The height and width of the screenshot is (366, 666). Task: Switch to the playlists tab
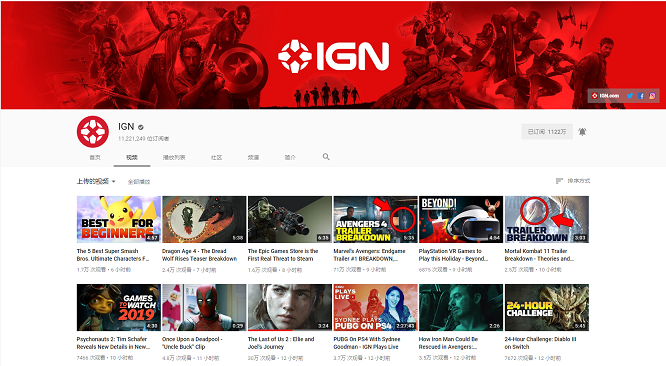pyautogui.click(x=174, y=157)
